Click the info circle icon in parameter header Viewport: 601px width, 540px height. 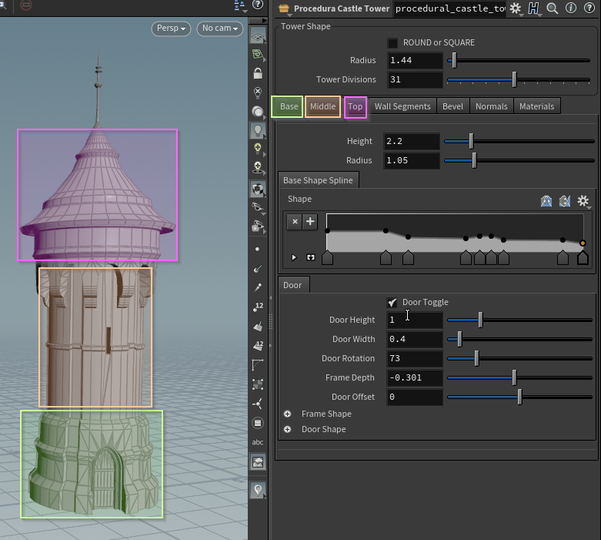(571, 8)
